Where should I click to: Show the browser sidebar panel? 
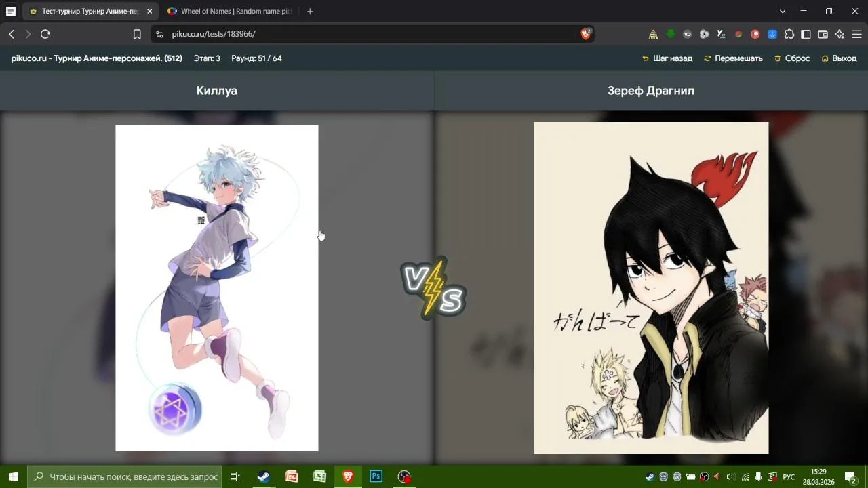(806, 34)
